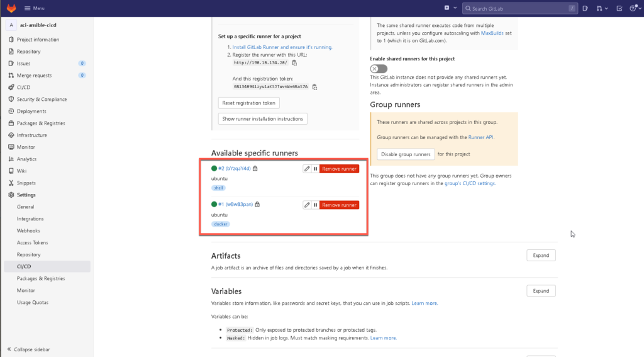644x357 pixels.
Task: Follow Install GitLab Runner link
Action: coord(282,47)
